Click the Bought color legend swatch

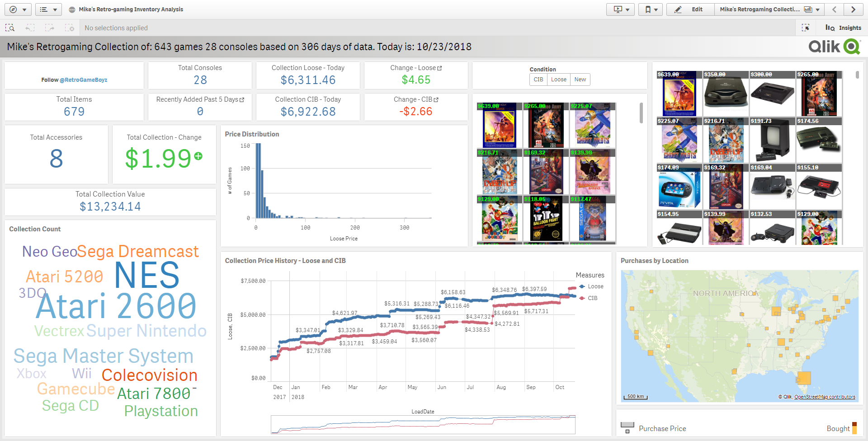[854, 428]
